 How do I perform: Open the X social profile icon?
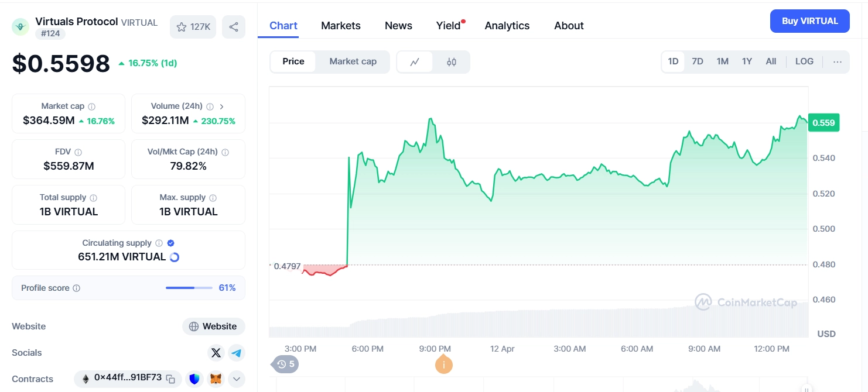click(x=216, y=353)
